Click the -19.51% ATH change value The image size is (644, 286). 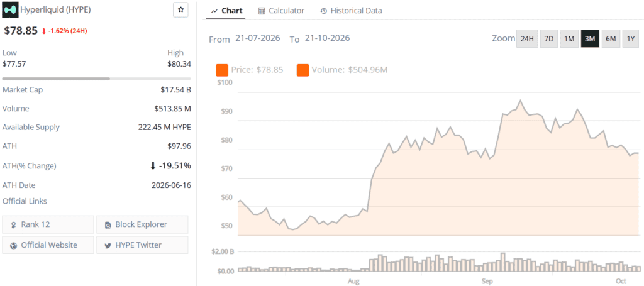click(175, 166)
